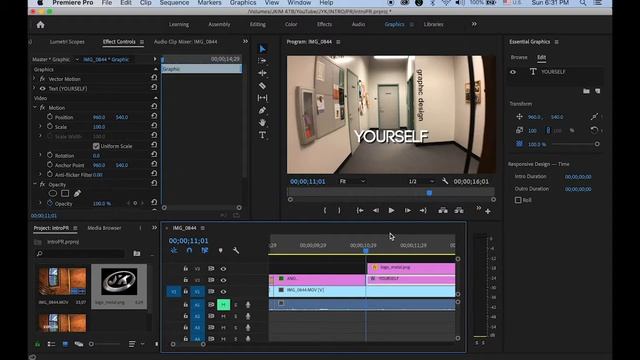Select the Type tool
The height and width of the screenshot is (360, 640).
tap(262, 135)
